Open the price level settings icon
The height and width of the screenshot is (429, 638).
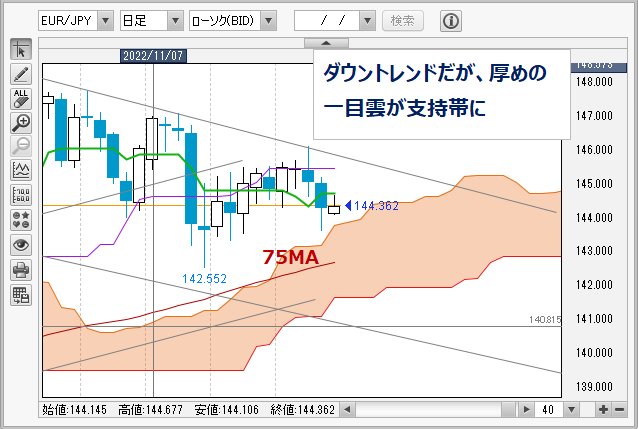[x=21, y=195]
